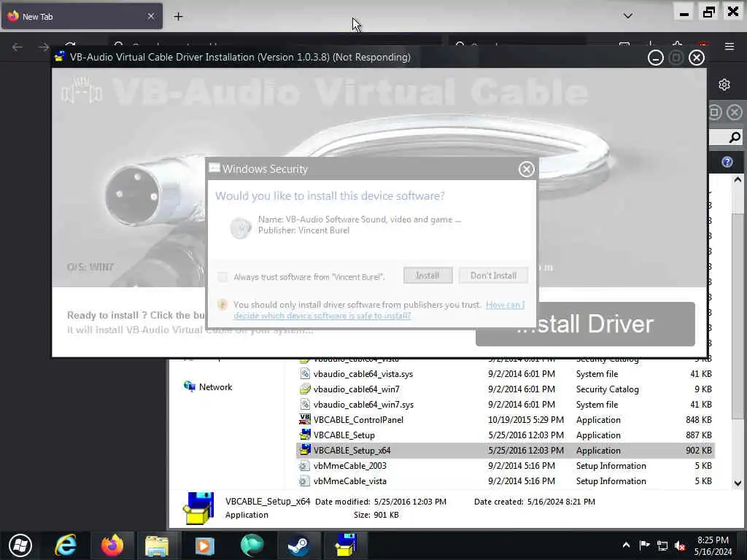Open media player taskbar icon

point(205,545)
